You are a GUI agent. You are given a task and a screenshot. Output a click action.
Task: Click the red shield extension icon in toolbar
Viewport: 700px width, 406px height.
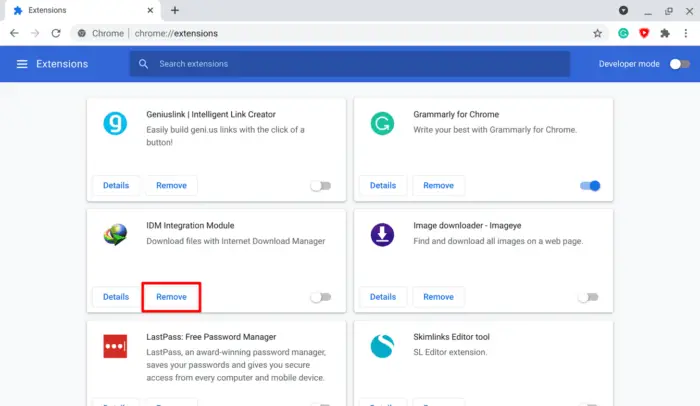coord(644,33)
